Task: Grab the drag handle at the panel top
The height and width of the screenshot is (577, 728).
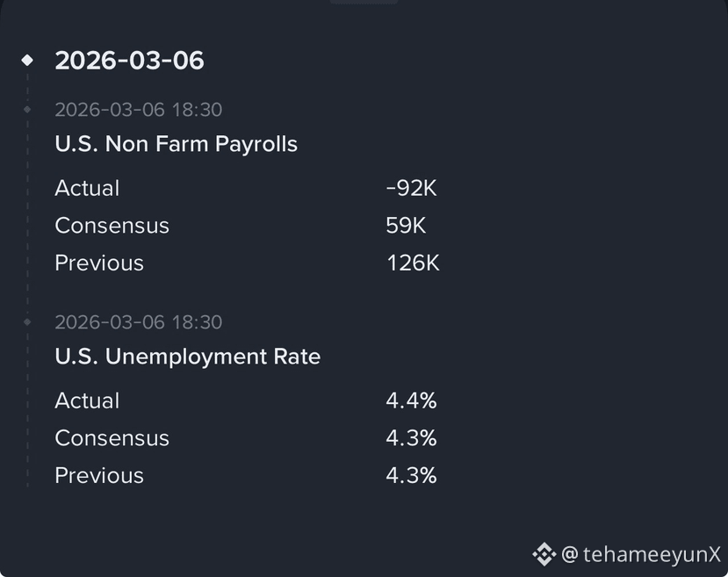Action: tap(364, 2)
